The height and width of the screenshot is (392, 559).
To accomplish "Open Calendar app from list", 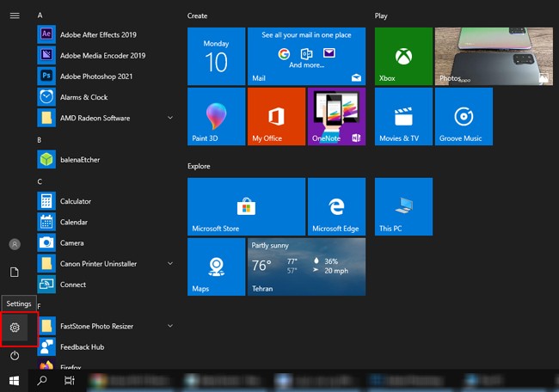I will (107, 222).
